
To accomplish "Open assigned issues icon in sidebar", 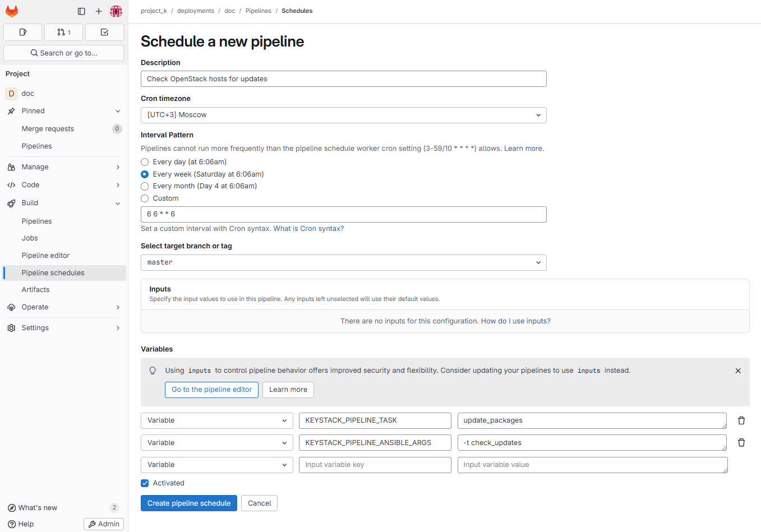I will point(23,33).
